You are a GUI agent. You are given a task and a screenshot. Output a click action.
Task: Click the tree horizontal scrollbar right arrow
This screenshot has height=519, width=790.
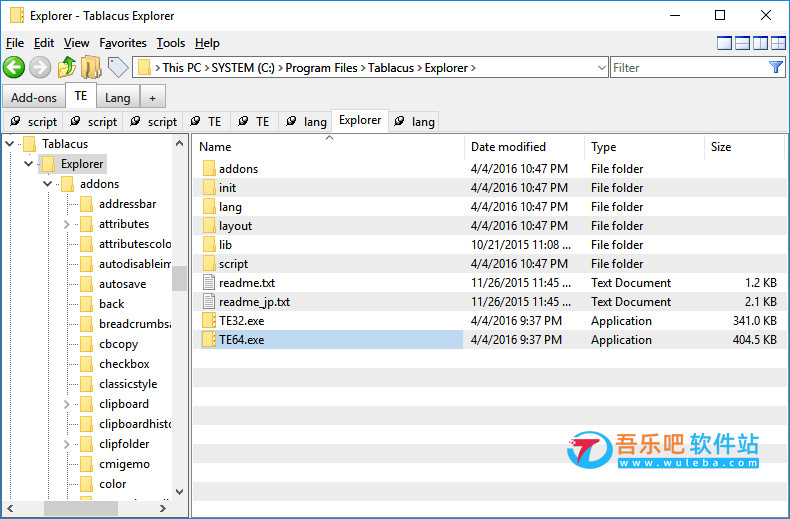tap(163, 508)
